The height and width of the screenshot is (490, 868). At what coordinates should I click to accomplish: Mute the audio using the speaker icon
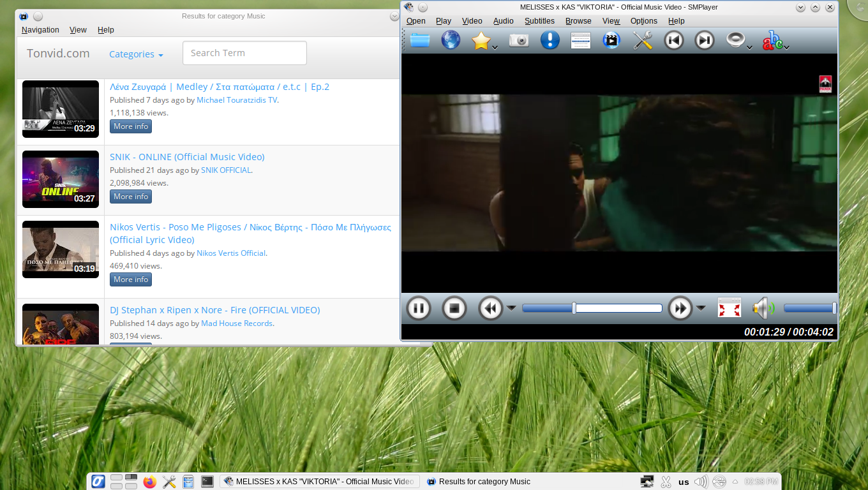[763, 309]
